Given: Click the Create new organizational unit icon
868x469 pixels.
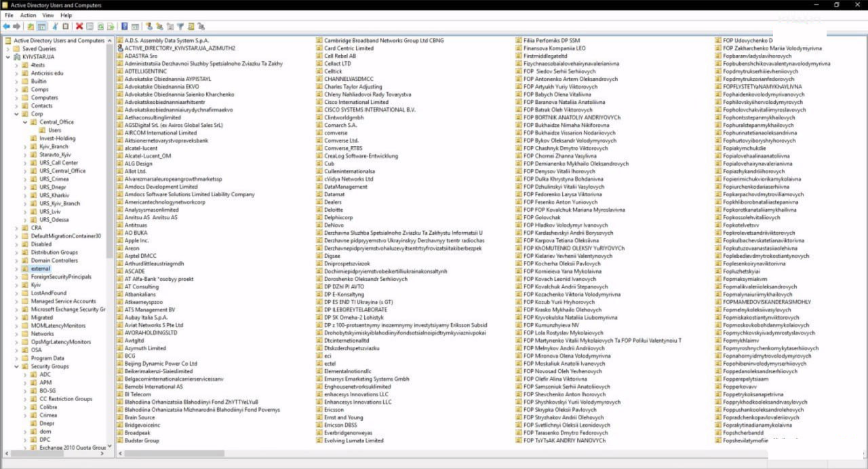Looking at the screenshot, I should 170,26.
